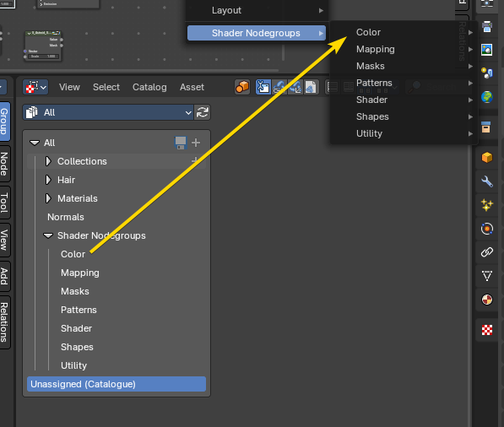Switch to the Group sidebar tab
Viewport: 504px width, 427px height.
coord(4,122)
